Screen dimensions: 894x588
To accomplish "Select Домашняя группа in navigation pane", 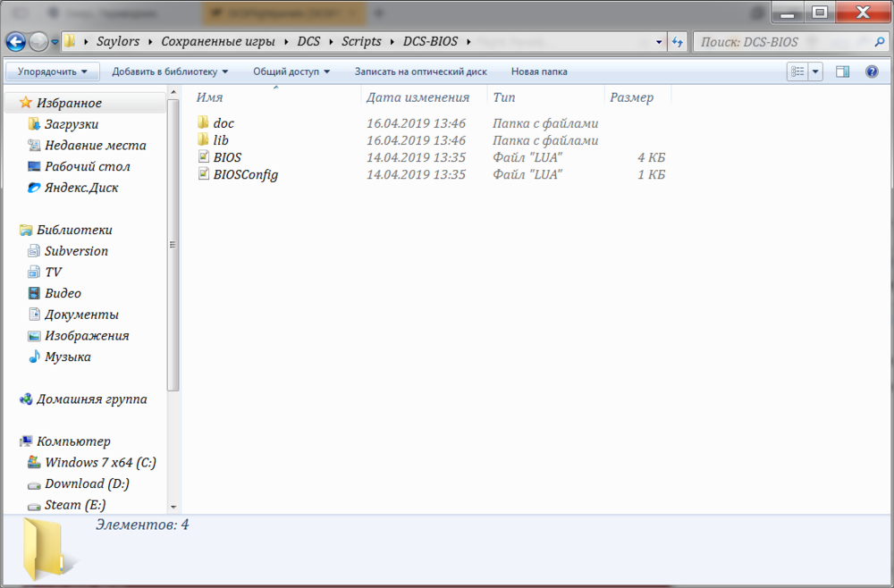I will (91, 399).
